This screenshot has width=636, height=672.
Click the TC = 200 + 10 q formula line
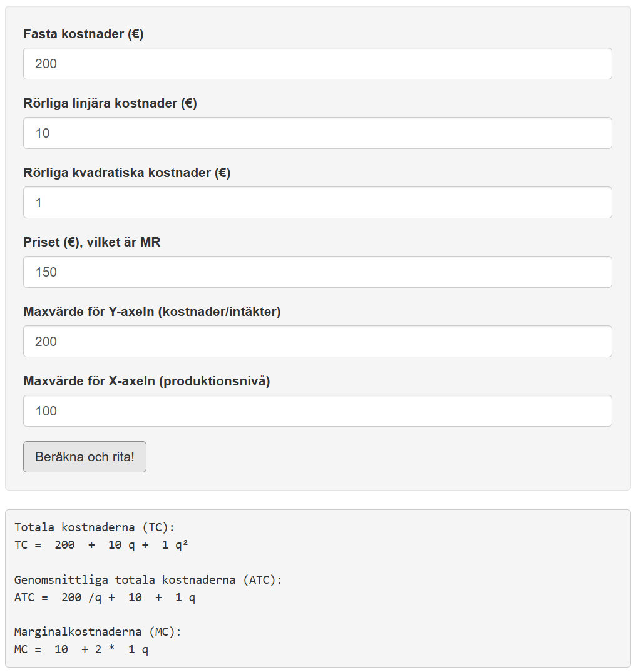coord(101,545)
